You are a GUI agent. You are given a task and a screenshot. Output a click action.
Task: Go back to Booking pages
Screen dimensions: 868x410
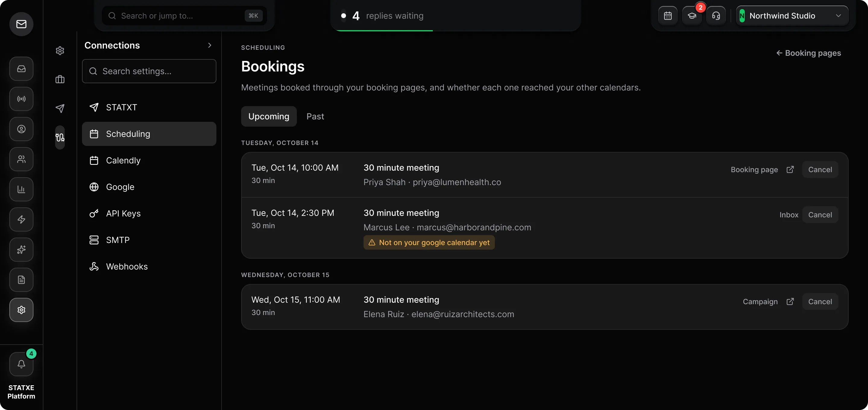click(809, 53)
